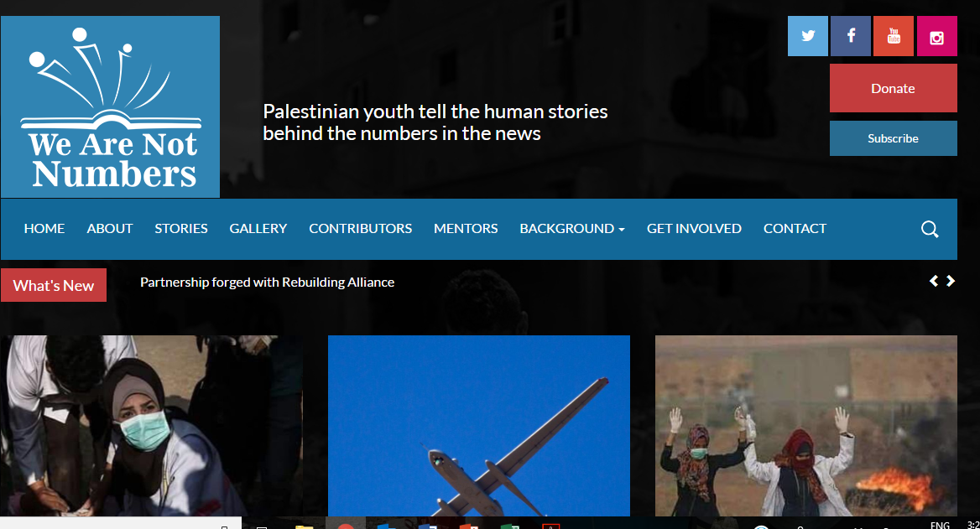Expand the Background dropdown menu
Image resolution: width=980 pixels, height=529 pixels.
tap(572, 229)
